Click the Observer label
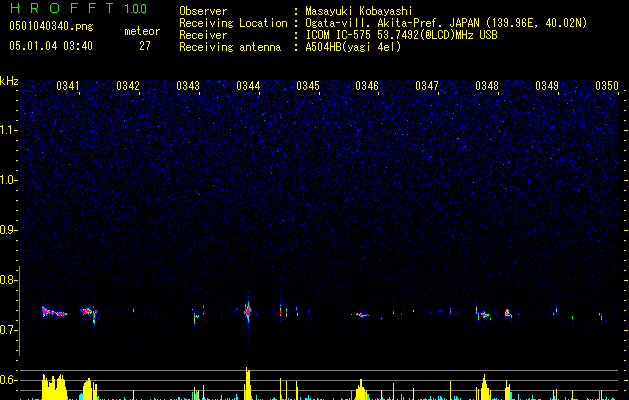 pos(203,11)
